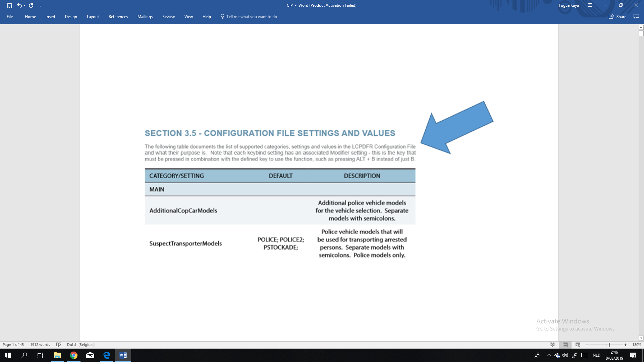Click the 180% zoom level button

coord(636,345)
